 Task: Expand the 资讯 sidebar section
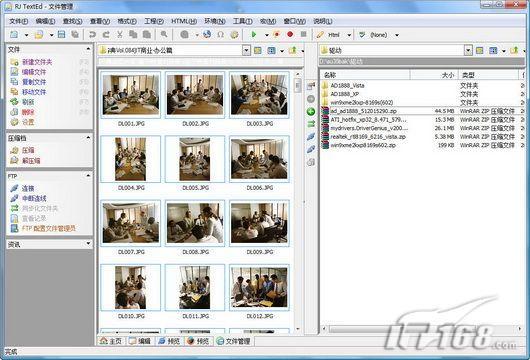point(88,243)
